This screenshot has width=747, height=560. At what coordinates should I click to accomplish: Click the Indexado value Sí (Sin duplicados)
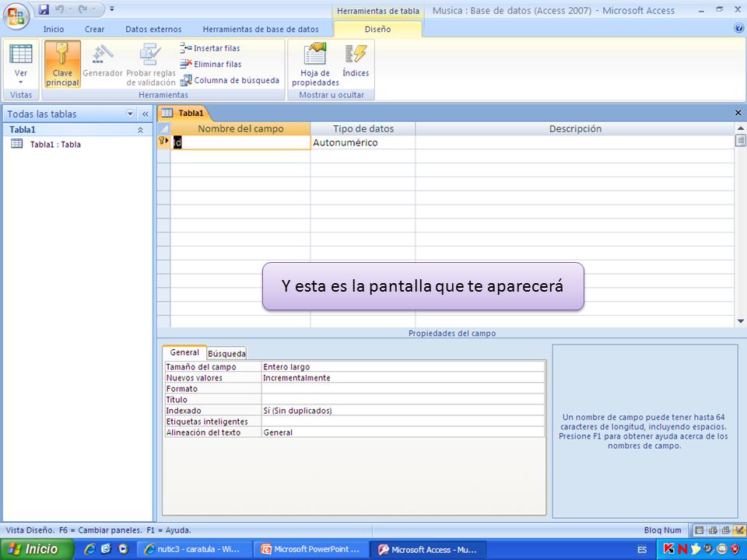tap(402, 411)
